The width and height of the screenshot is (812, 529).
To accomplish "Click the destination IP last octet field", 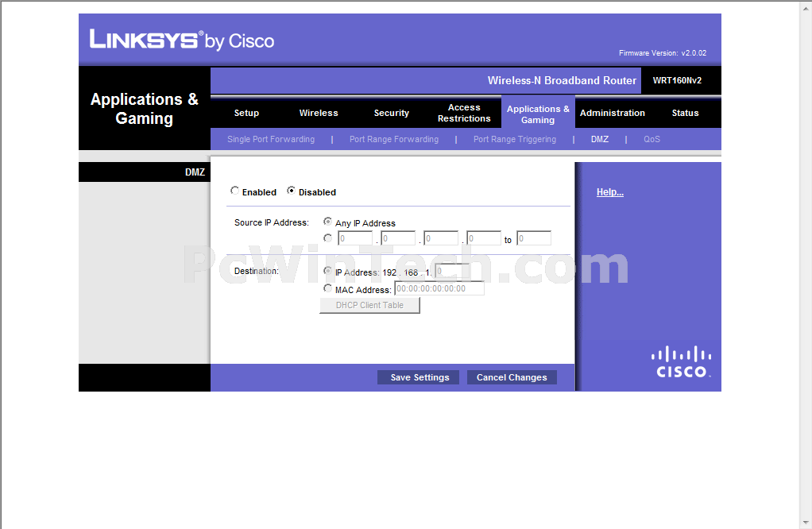I will point(452,271).
